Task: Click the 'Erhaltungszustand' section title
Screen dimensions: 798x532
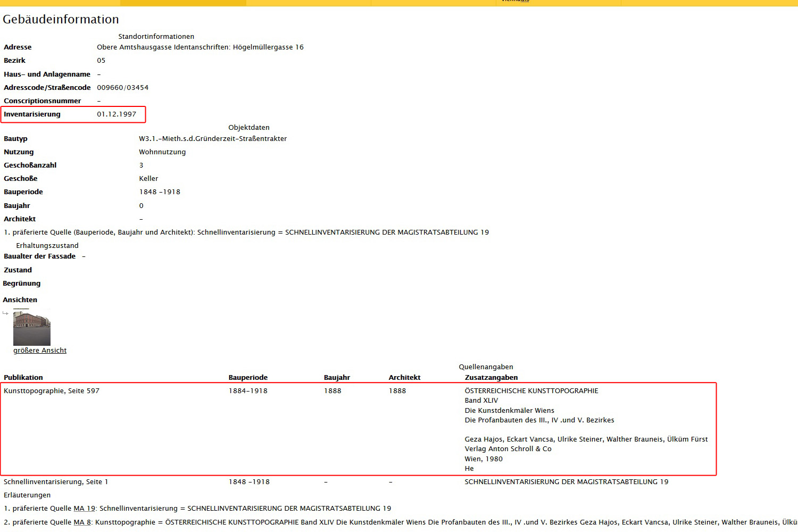Action: pyautogui.click(x=47, y=245)
